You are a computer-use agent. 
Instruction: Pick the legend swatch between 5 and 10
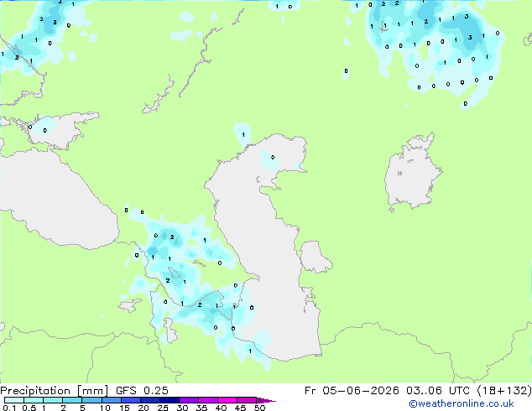click(91, 400)
